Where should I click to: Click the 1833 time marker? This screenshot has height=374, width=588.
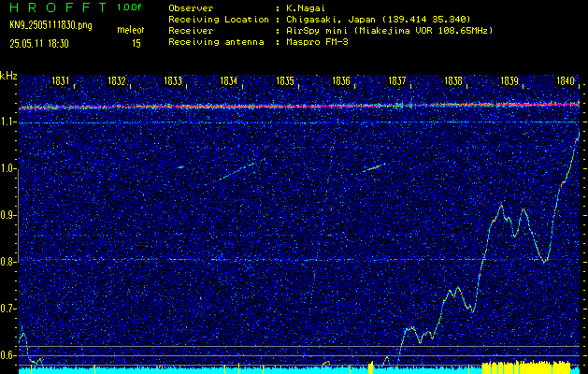[x=173, y=81]
